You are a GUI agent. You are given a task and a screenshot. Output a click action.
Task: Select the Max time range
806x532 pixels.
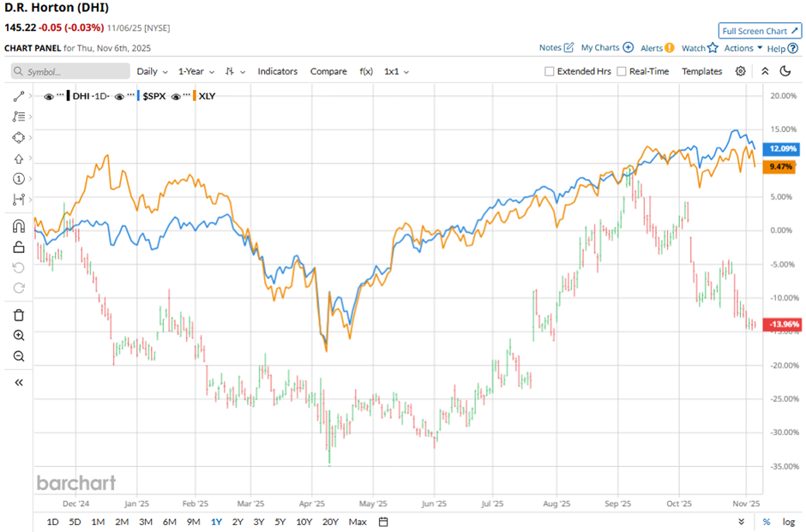tap(358, 522)
